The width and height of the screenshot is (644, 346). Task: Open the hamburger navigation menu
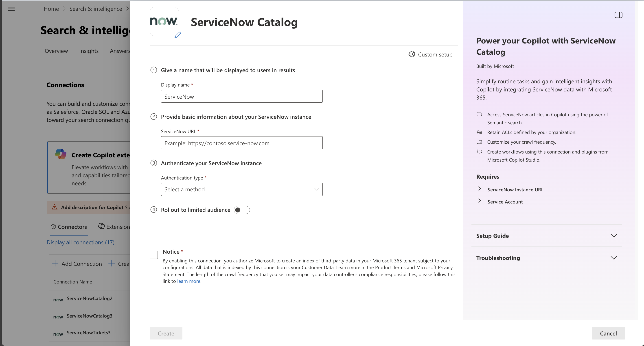pos(11,9)
